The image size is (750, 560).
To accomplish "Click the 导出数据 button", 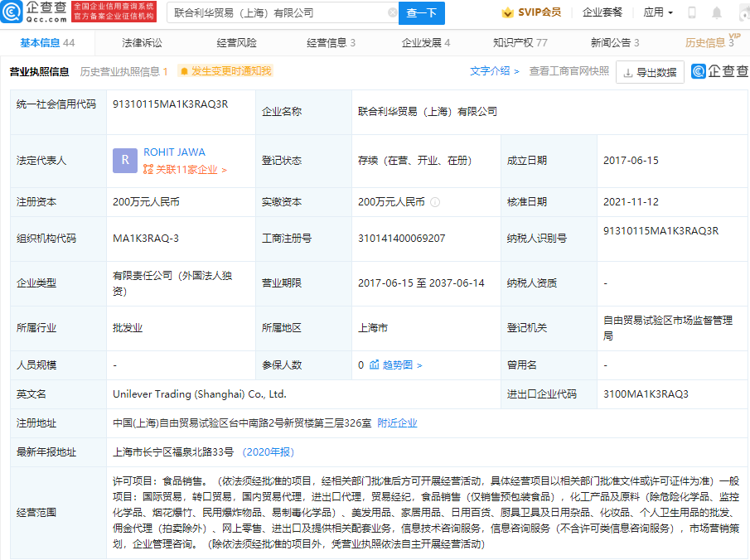I will pyautogui.click(x=650, y=72).
